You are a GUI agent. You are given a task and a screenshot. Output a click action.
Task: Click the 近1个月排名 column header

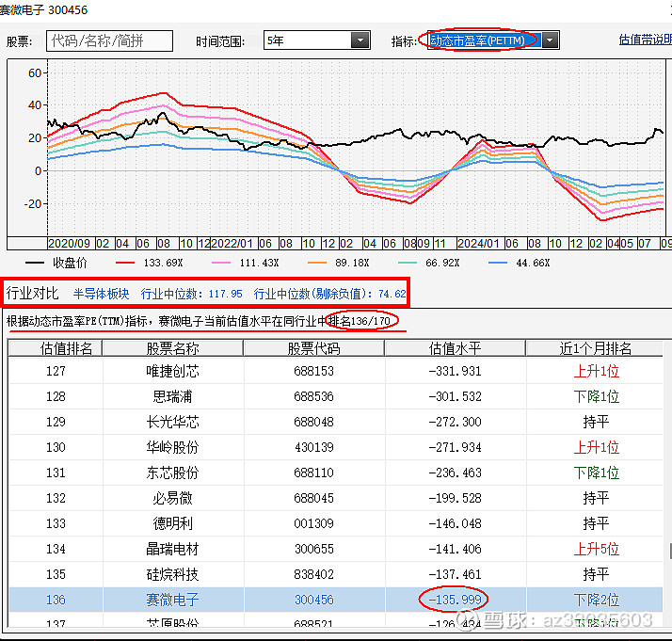coord(596,348)
